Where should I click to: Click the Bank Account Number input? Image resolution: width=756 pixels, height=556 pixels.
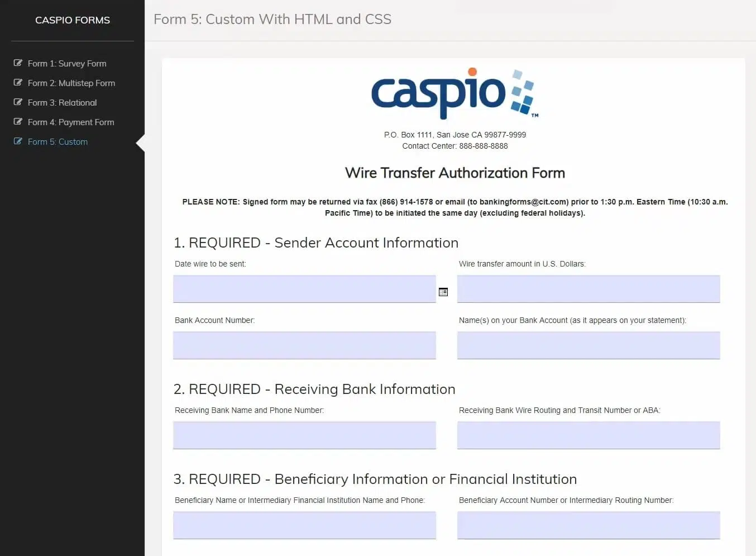click(304, 345)
